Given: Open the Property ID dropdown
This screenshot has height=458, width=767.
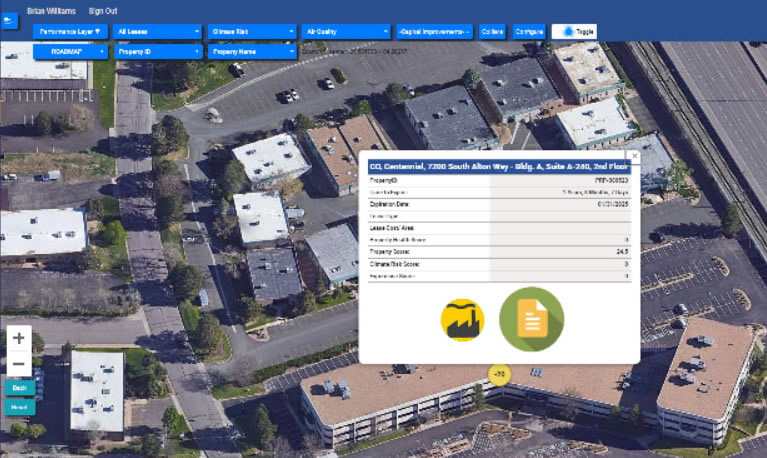Looking at the screenshot, I should pyautogui.click(x=155, y=51).
